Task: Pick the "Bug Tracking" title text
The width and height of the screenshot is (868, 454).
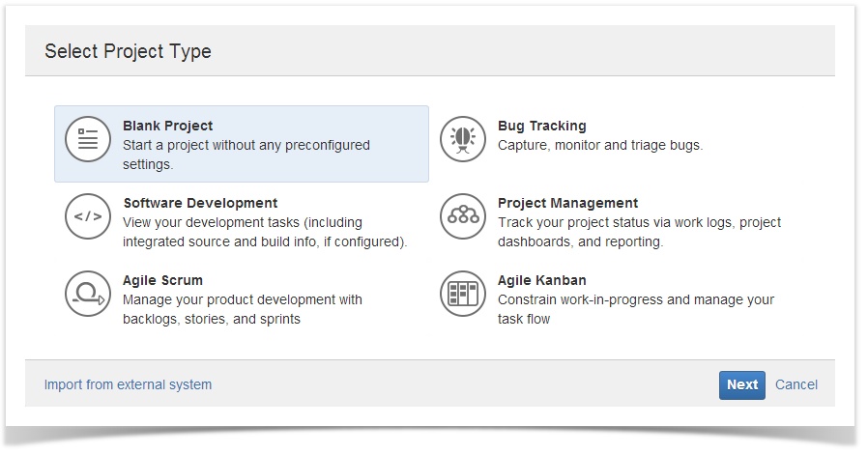Action: pos(541,126)
